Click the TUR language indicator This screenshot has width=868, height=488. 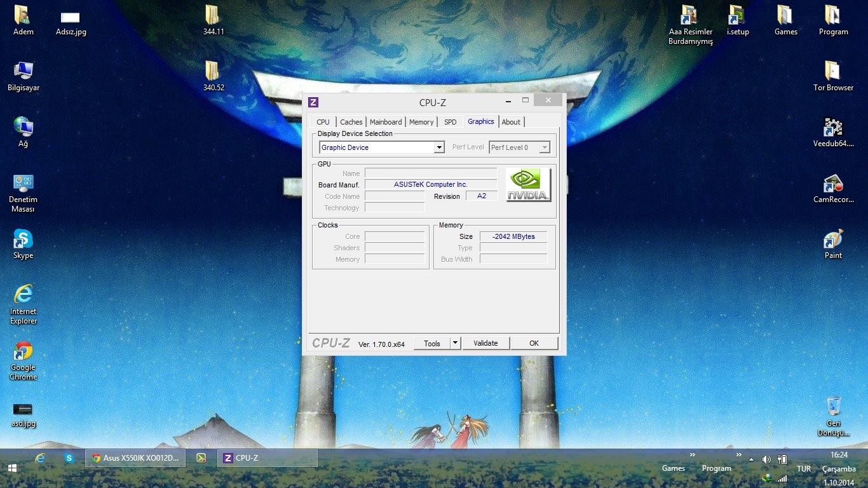pyautogui.click(x=804, y=469)
